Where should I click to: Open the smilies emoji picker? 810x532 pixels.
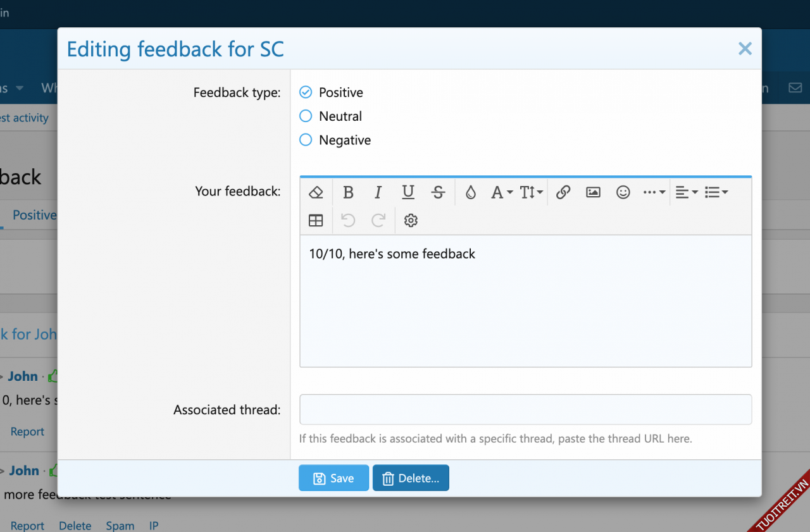tap(623, 192)
